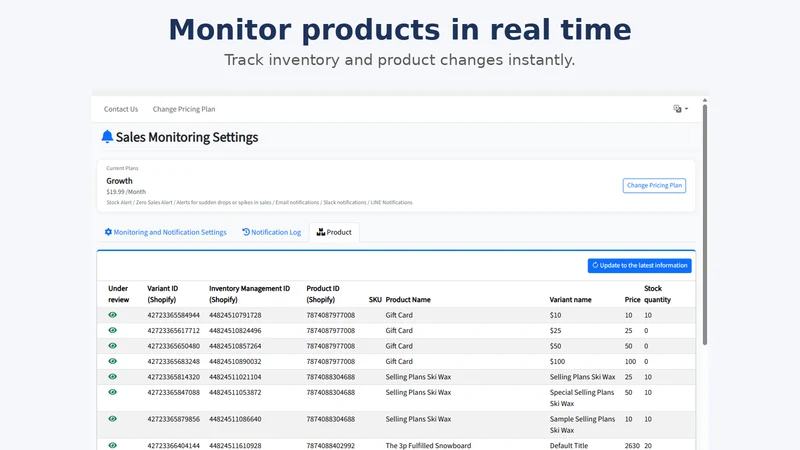
Task: Click the Variant ID (Shopify) column header
Action: tap(163, 294)
